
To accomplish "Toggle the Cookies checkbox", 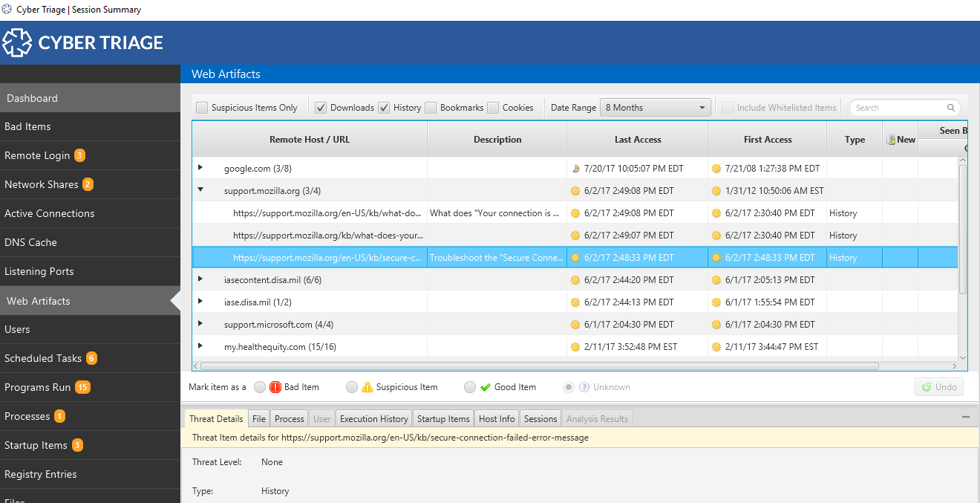I will click(x=493, y=108).
